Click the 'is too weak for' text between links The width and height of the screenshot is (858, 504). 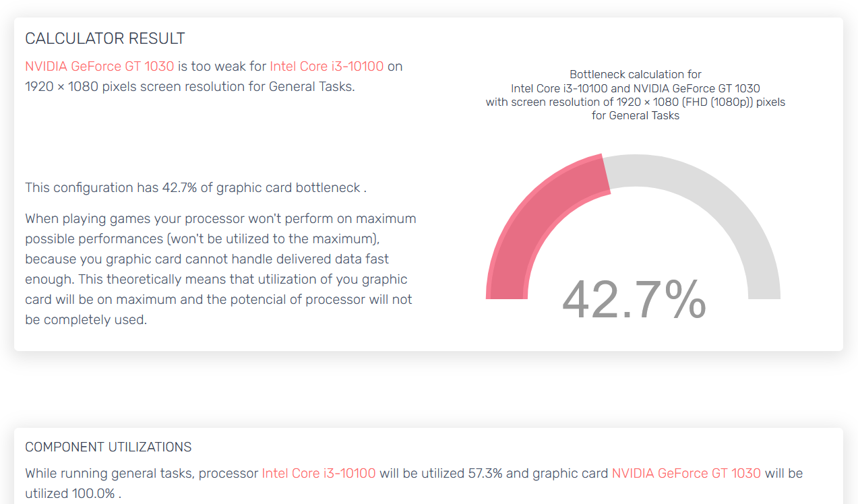tap(222, 66)
